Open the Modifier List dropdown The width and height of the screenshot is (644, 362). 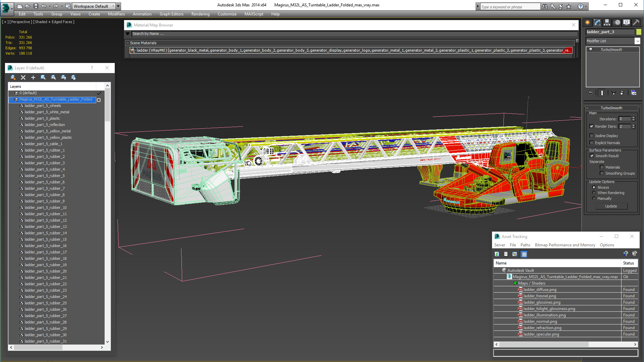tap(637, 41)
